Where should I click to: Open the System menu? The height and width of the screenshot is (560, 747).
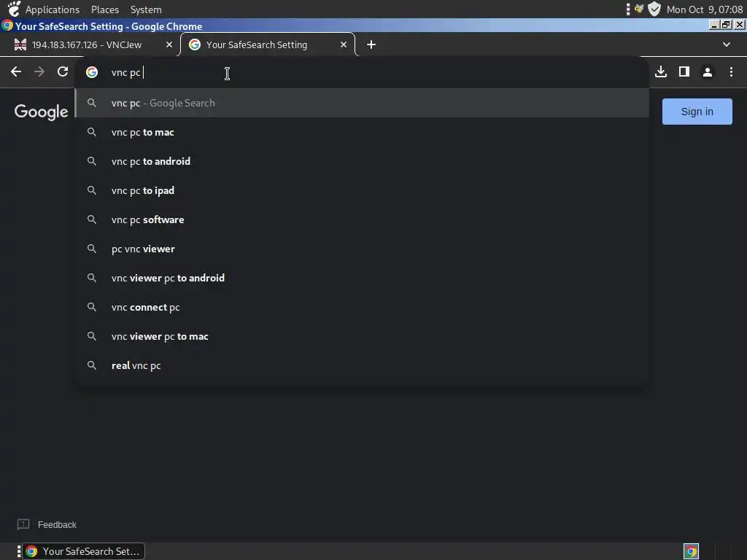pyautogui.click(x=146, y=9)
